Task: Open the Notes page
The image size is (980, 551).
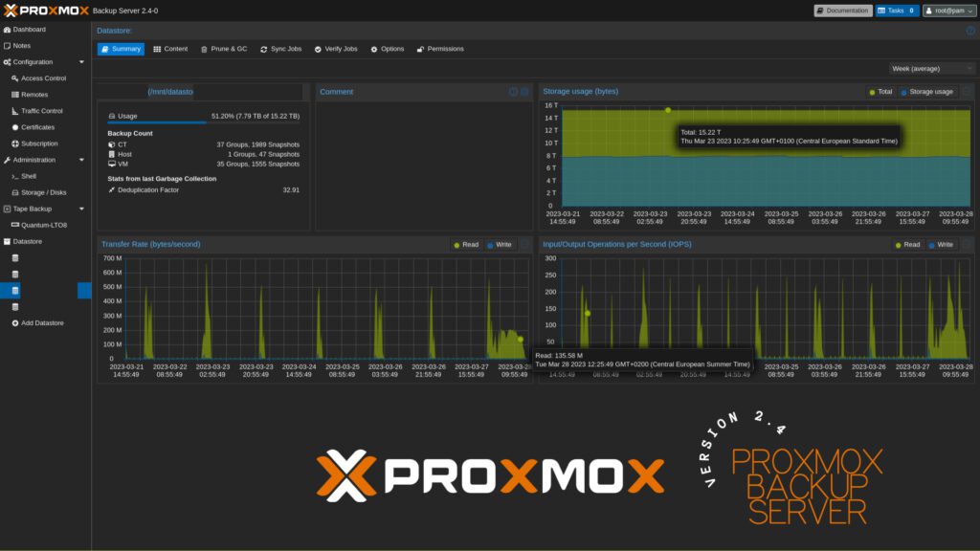Action: click(25, 45)
